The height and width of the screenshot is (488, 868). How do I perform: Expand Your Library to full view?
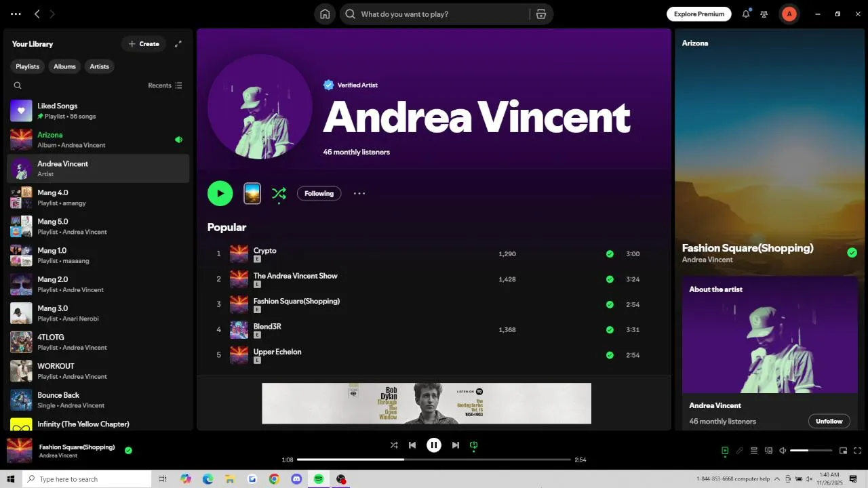pyautogui.click(x=178, y=44)
